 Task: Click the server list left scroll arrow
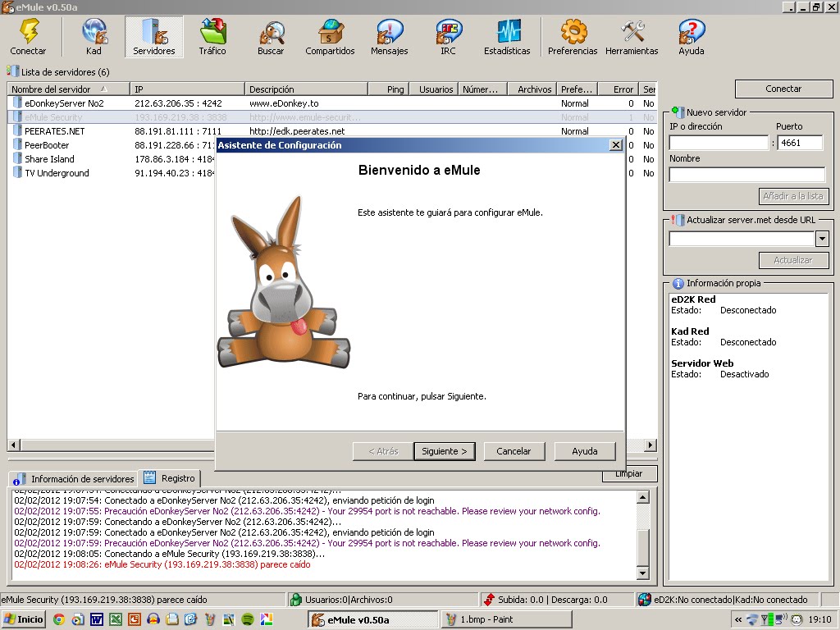tap(14, 445)
